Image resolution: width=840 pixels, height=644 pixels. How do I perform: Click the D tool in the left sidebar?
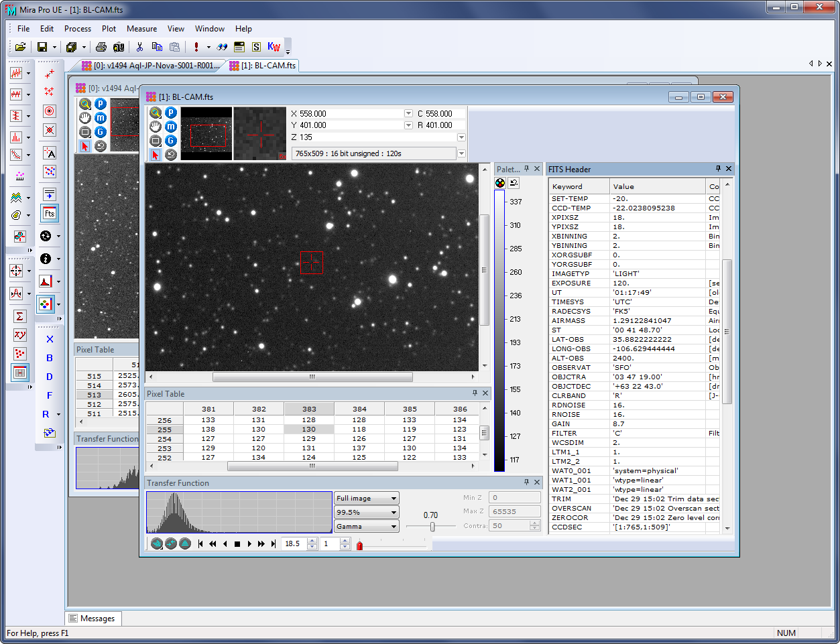pyautogui.click(x=50, y=377)
